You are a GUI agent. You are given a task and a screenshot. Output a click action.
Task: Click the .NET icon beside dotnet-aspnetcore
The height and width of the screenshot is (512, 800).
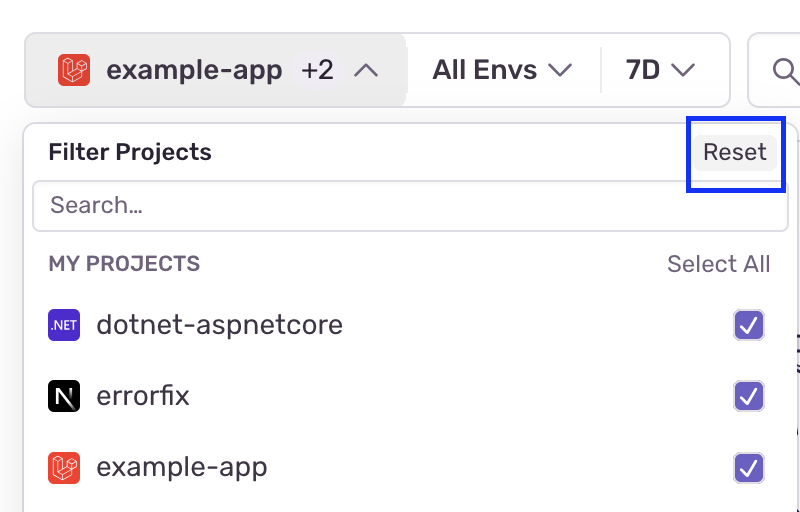click(64, 325)
